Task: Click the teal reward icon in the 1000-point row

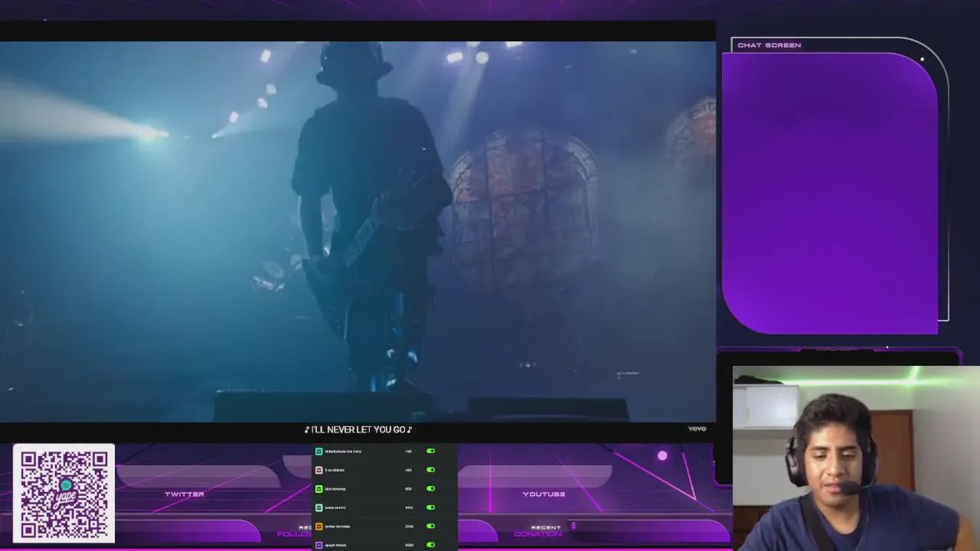Action: (319, 507)
